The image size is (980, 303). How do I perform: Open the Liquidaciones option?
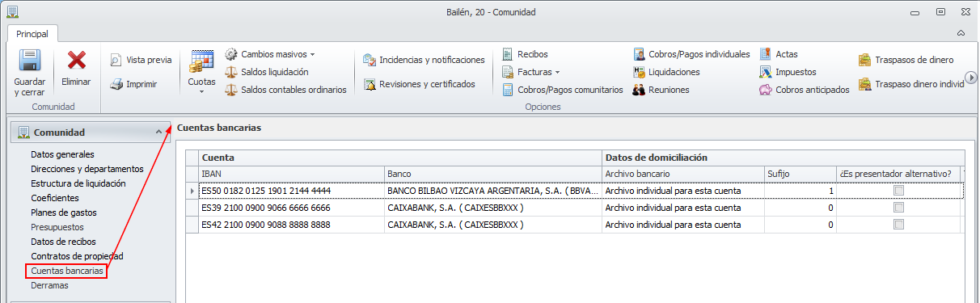pos(667,72)
